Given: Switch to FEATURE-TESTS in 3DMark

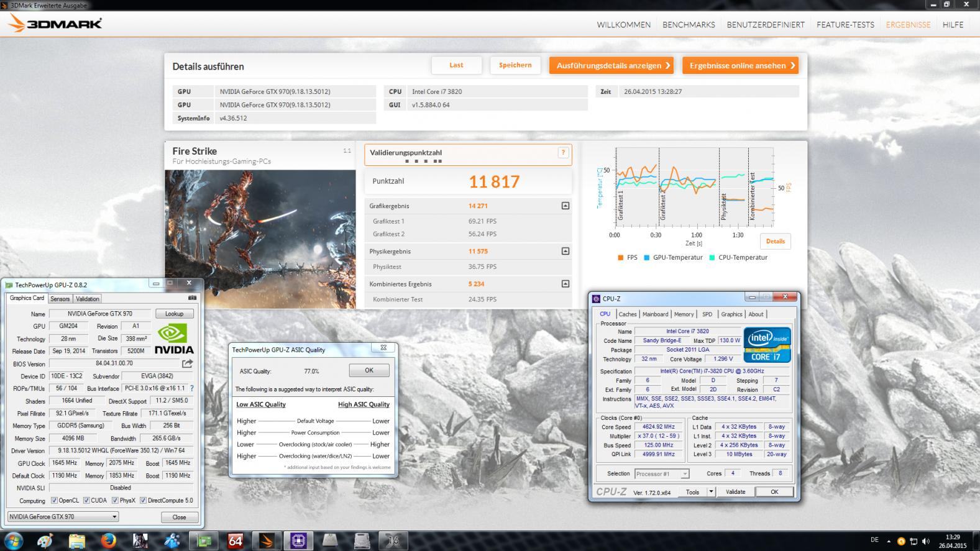Looking at the screenshot, I should [x=845, y=25].
